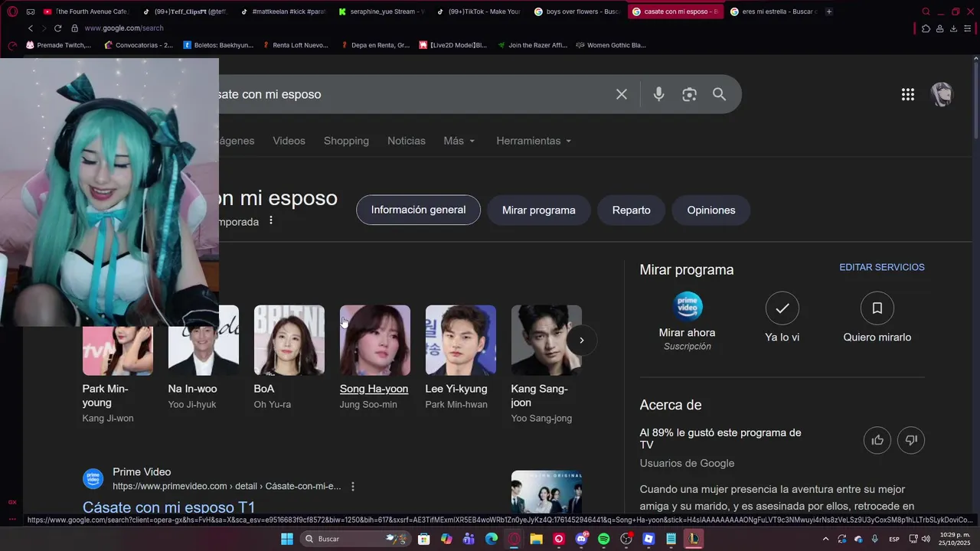Image resolution: width=980 pixels, height=551 pixels.
Task: Open the Prime Video result poster thumbnail
Action: (x=546, y=492)
